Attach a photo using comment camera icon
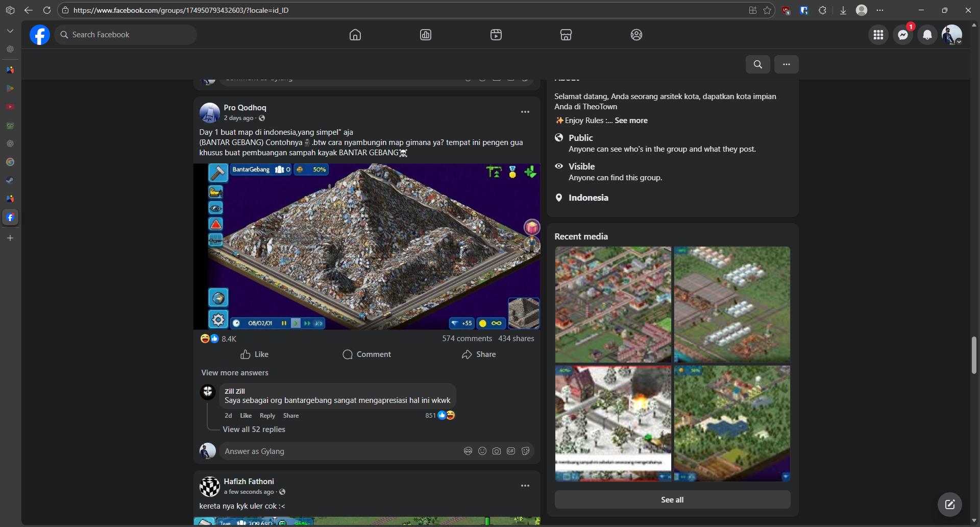Screen dimensions: 980x527 pyautogui.click(x=496, y=451)
